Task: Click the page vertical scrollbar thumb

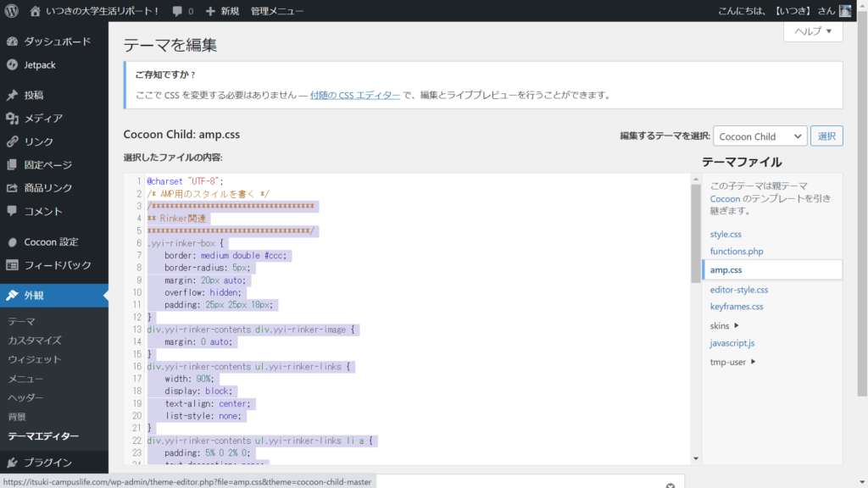Action: pyautogui.click(x=862, y=203)
